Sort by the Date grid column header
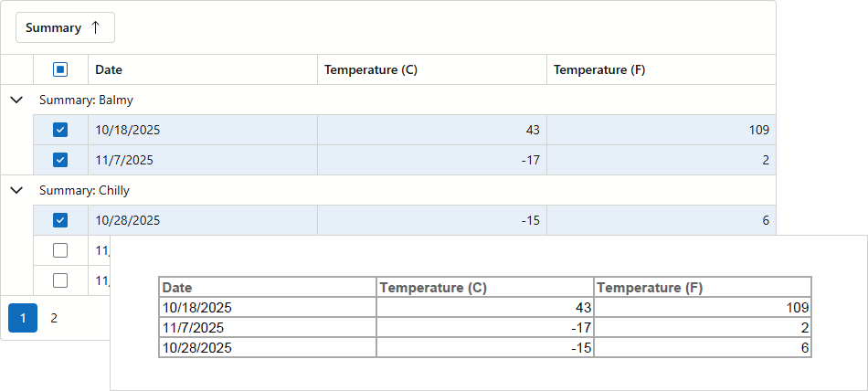868x391 pixels. 109,69
